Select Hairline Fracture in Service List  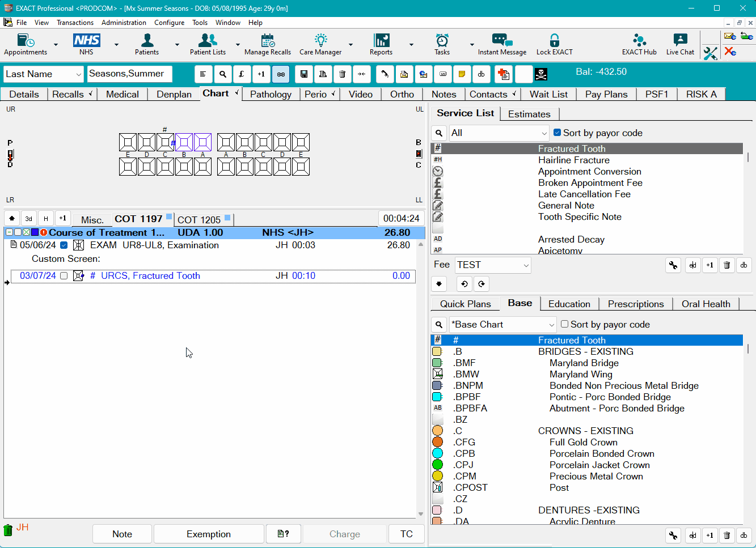click(587, 160)
